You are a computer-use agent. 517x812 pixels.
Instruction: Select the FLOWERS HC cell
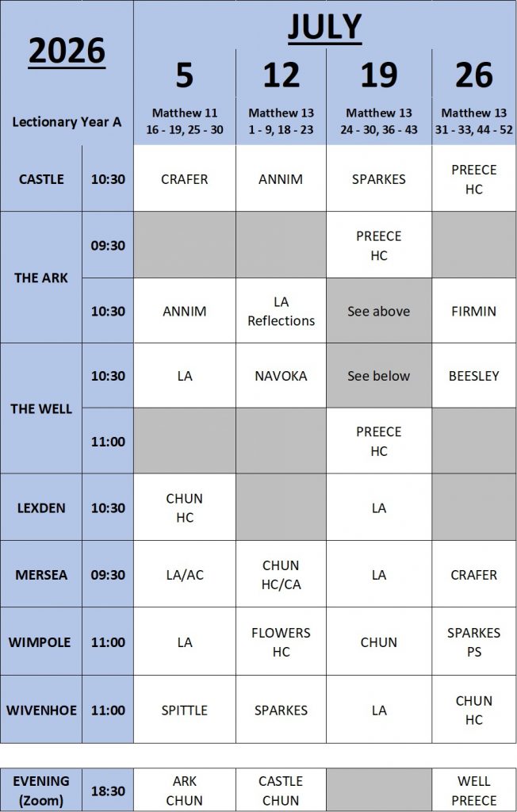[281, 642]
